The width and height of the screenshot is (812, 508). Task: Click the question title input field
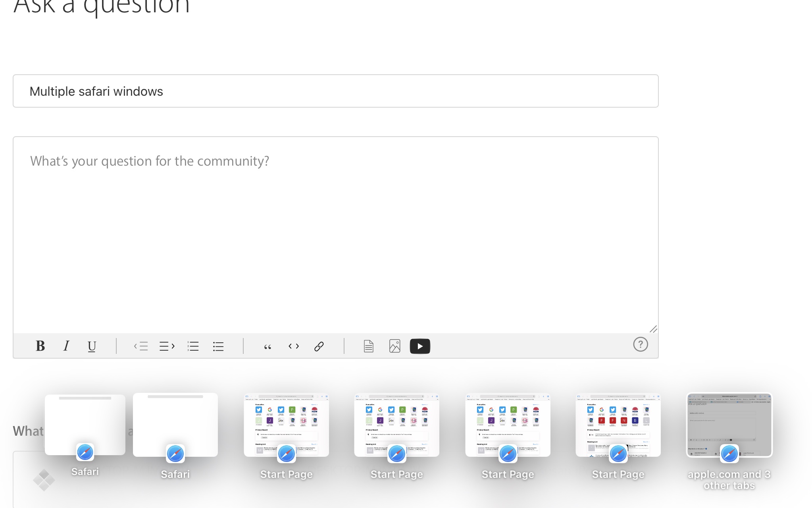pos(335,91)
